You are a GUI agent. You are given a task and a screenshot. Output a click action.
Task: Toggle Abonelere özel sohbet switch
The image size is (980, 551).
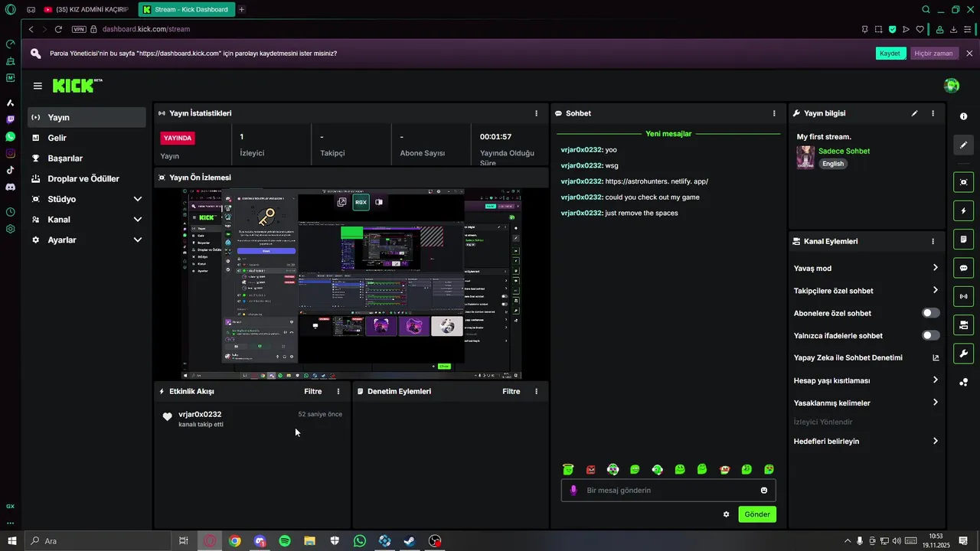(931, 313)
